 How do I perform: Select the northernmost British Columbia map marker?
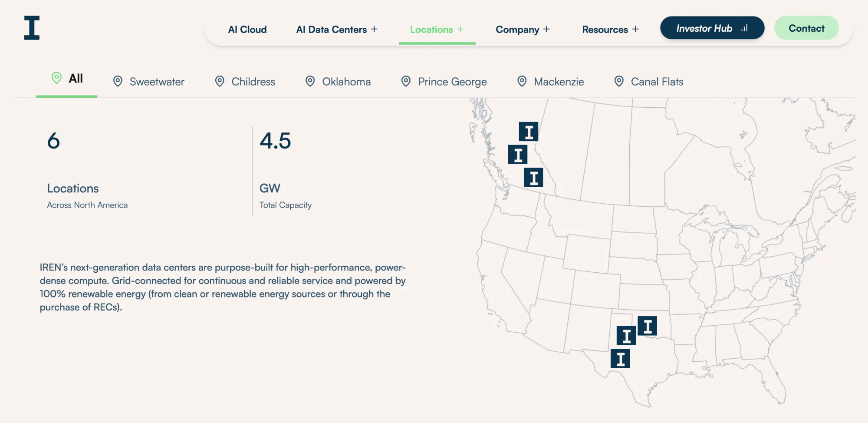pos(529,132)
